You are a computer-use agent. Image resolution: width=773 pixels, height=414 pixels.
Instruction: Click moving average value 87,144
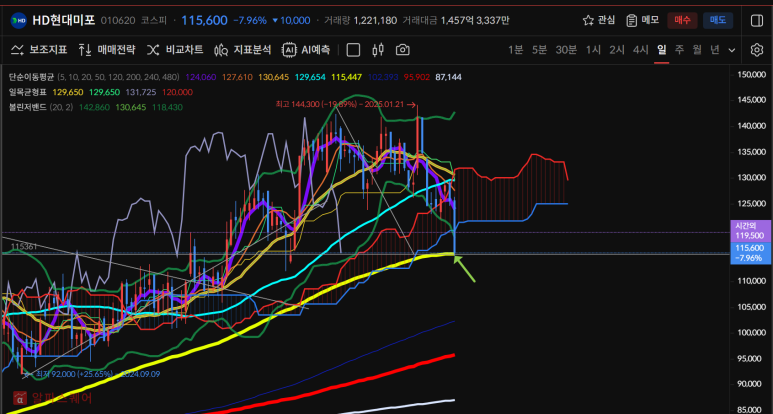[449, 77]
